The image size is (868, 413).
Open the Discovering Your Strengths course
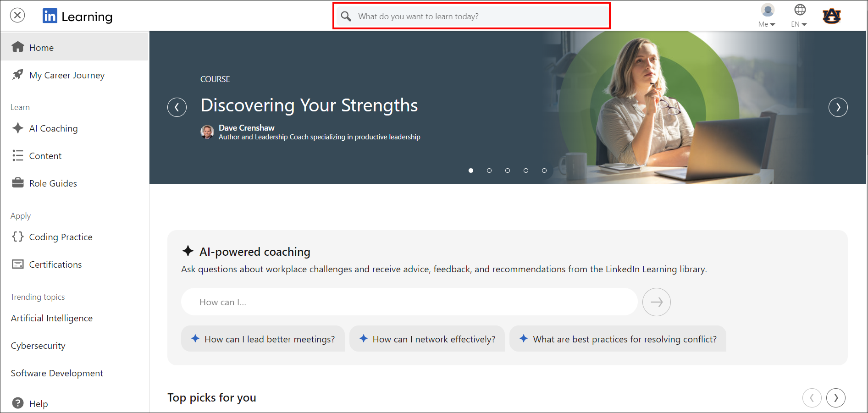[309, 105]
